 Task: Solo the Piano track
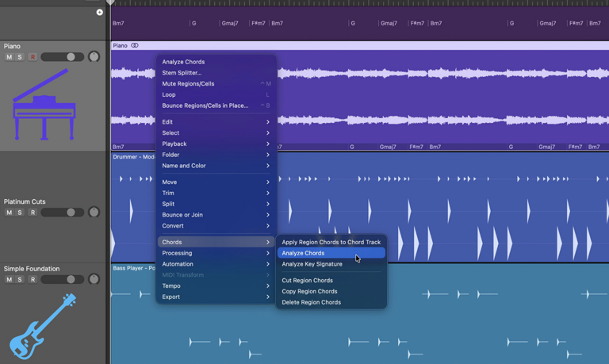[20, 57]
